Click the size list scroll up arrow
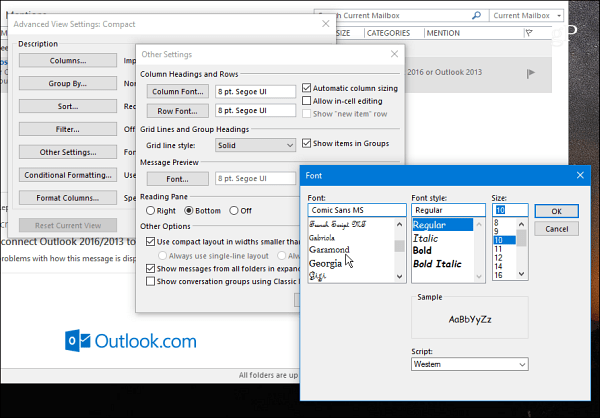The height and width of the screenshot is (418, 600). coord(522,224)
